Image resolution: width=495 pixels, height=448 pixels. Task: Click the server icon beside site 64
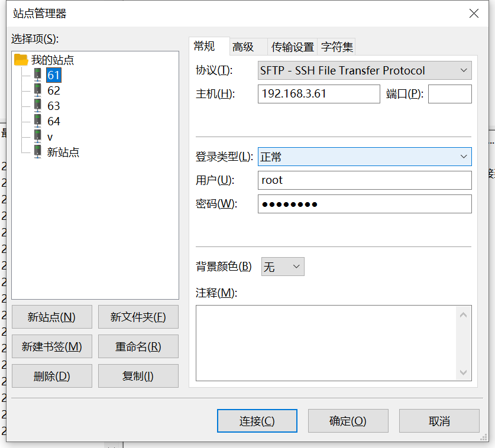[38, 121]
